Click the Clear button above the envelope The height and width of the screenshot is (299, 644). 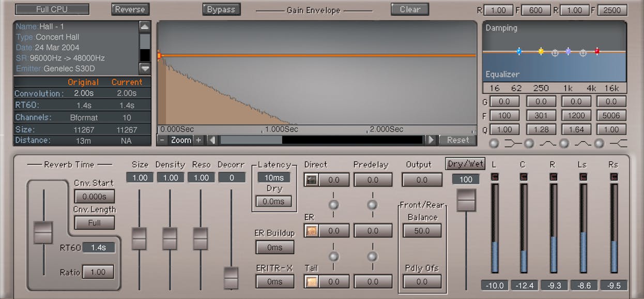point(409,9)
